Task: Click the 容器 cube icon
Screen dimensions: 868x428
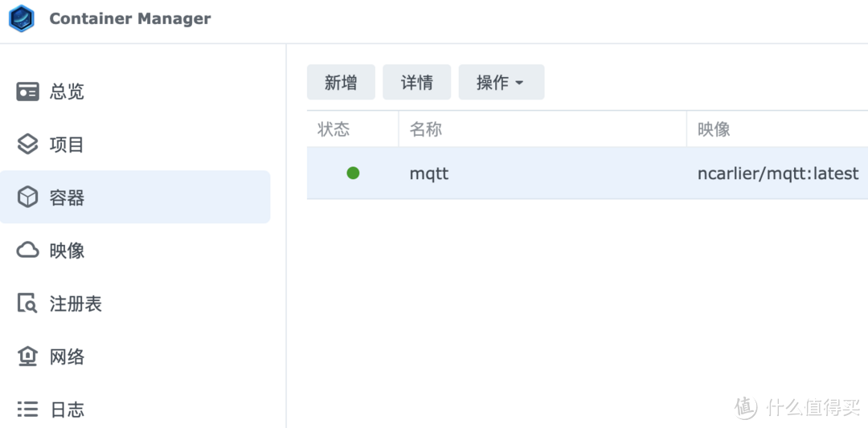Action: click(28, 198)
